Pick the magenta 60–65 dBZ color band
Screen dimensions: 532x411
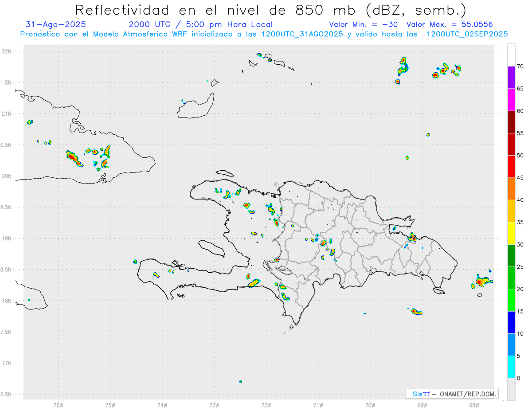[511, 100]
